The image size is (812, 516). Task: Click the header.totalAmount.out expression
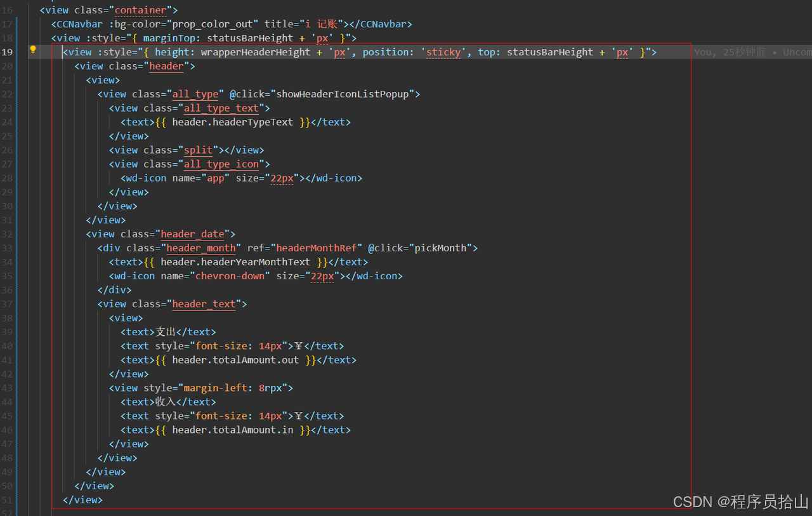tap(235, 359)
